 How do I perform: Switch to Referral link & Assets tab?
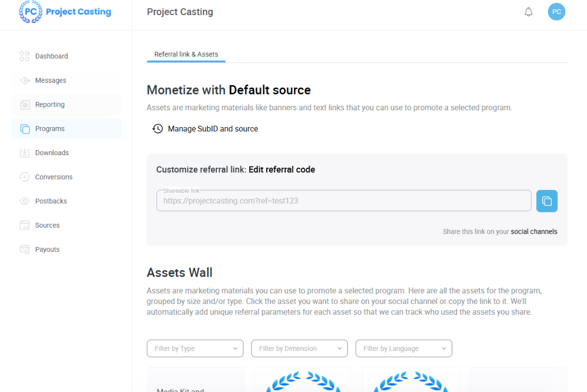186,55
